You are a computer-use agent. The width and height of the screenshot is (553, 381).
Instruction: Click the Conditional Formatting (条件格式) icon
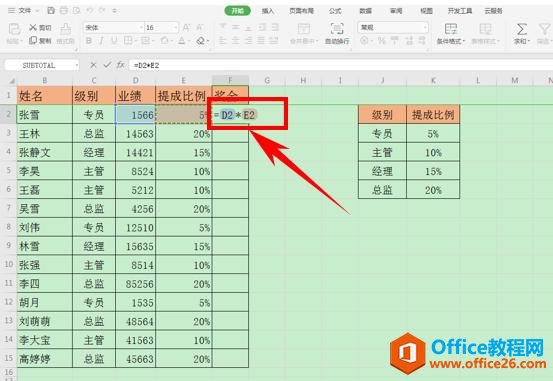coord(450,29)
